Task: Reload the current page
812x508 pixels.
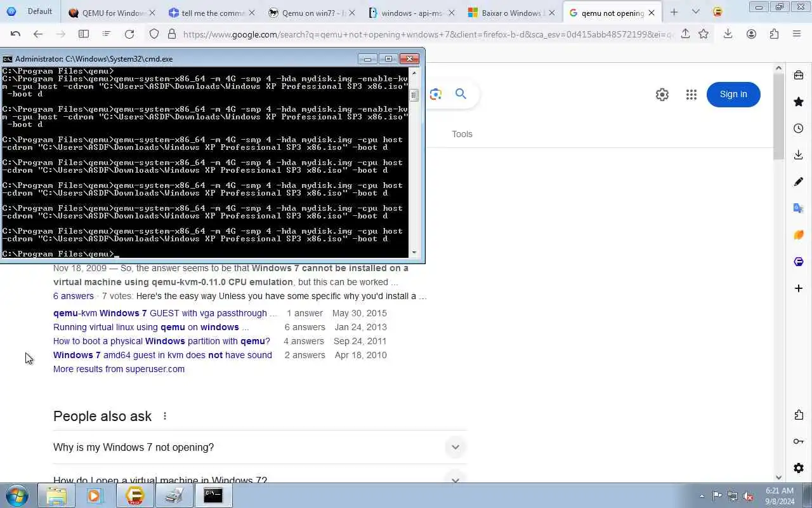Action: (129, 34)
